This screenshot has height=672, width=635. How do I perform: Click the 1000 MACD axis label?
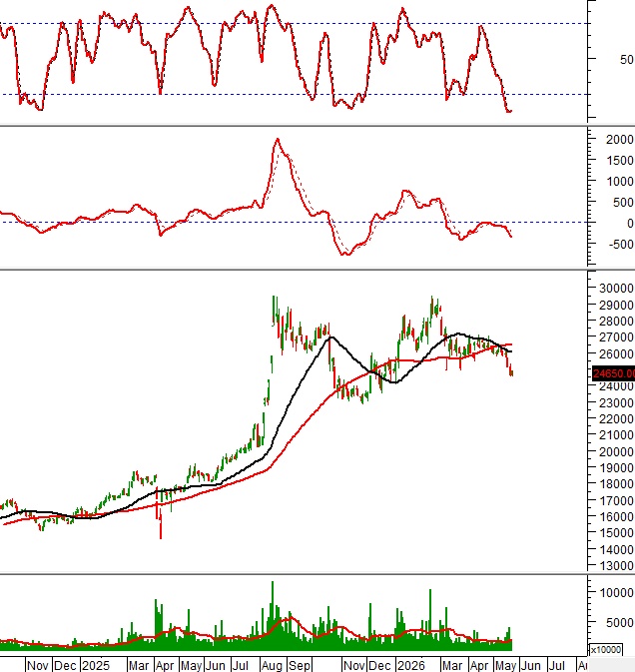tap(619, 182)
